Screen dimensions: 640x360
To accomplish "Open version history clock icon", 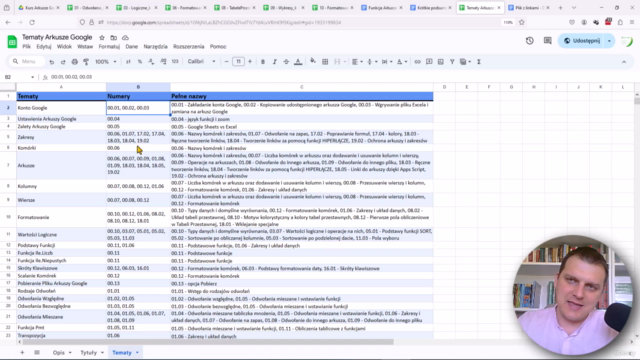I will pyautogui.click(x=529, y=41).
